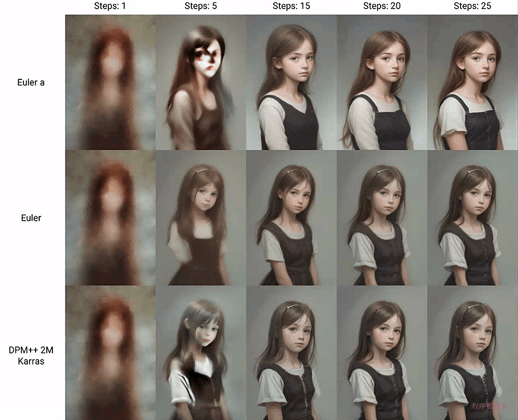518x420 pixels.
Task: Click the "Steps: 15" column header
Action: point(291,7)
